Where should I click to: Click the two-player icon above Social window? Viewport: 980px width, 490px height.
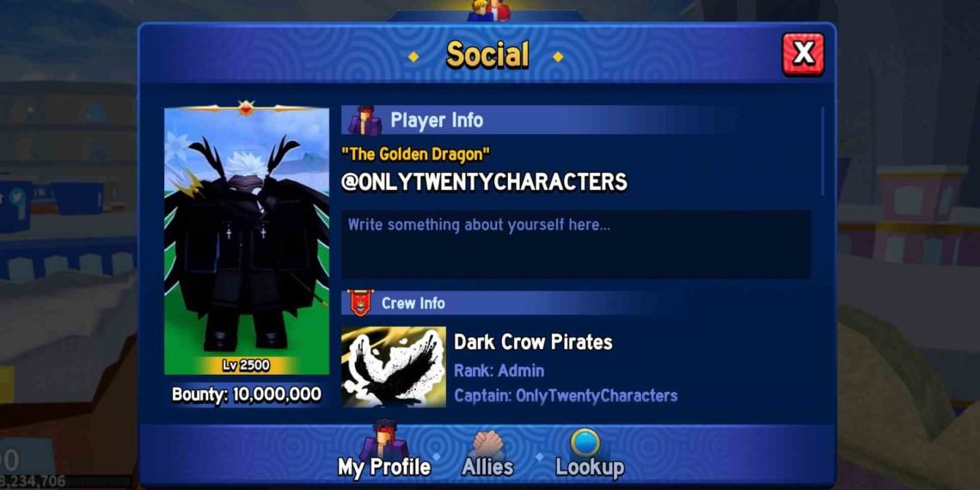coord(491,10)
